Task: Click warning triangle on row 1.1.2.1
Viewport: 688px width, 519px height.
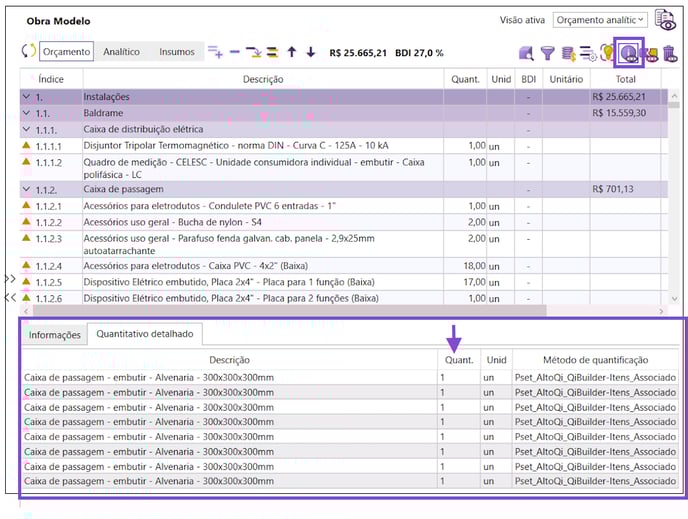Action: point(26,205)
